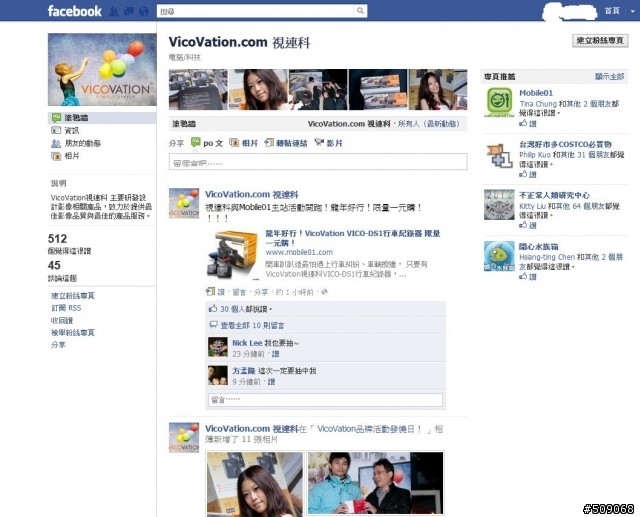Click the 檢舉粉絲專頁 report link
The height and width of the screenshot is (517, 640).
click(73, 333)
